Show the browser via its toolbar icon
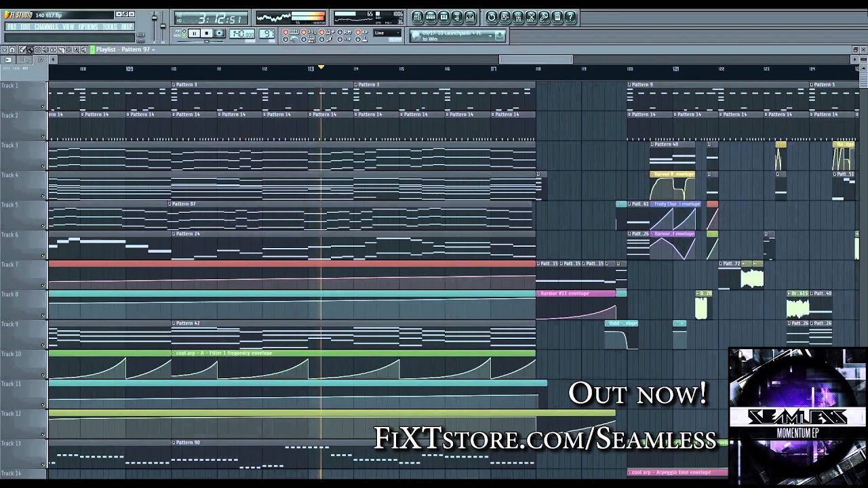Screen dimensions: 868x488 [x=456, y=17]
